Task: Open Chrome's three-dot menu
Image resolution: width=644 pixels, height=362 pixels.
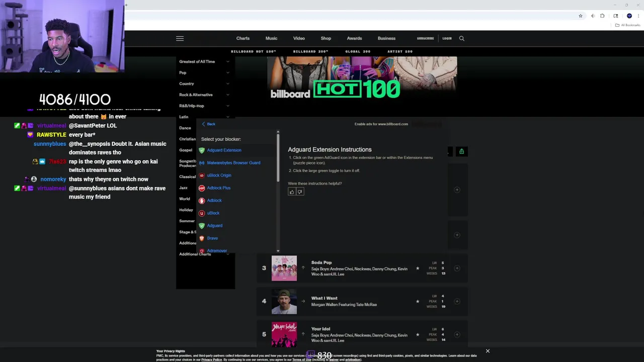Action: tap(638, 16)
